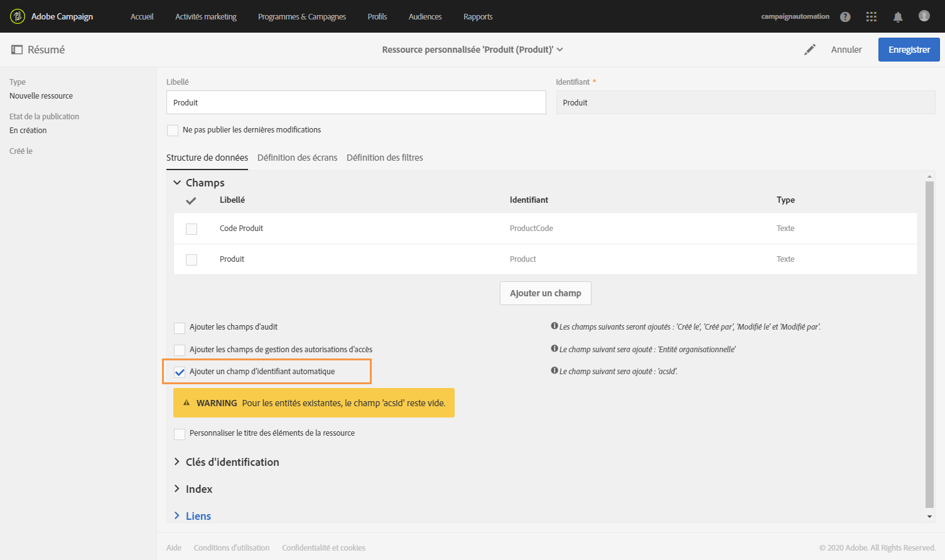Click the pencil edit properties icon
Image resolution: width=945 pixels, height=560 pixels.
[810, 50]
